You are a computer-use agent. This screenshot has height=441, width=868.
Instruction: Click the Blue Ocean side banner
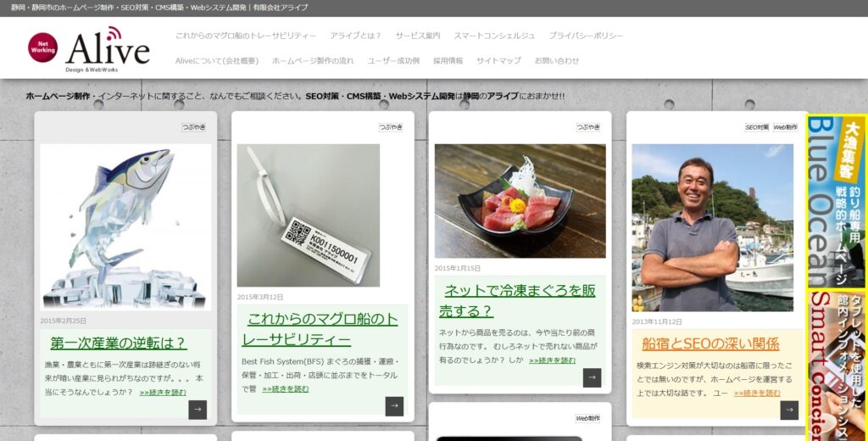point(835,202)
